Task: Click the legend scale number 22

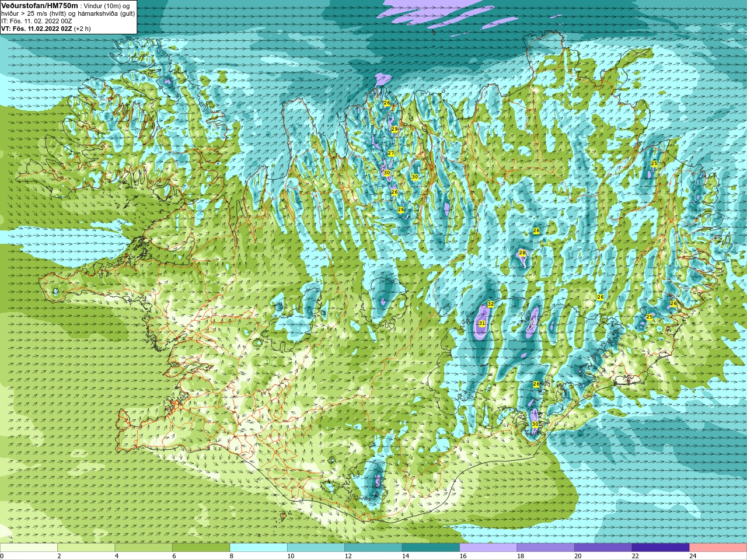Action: [x=636, y=556]
